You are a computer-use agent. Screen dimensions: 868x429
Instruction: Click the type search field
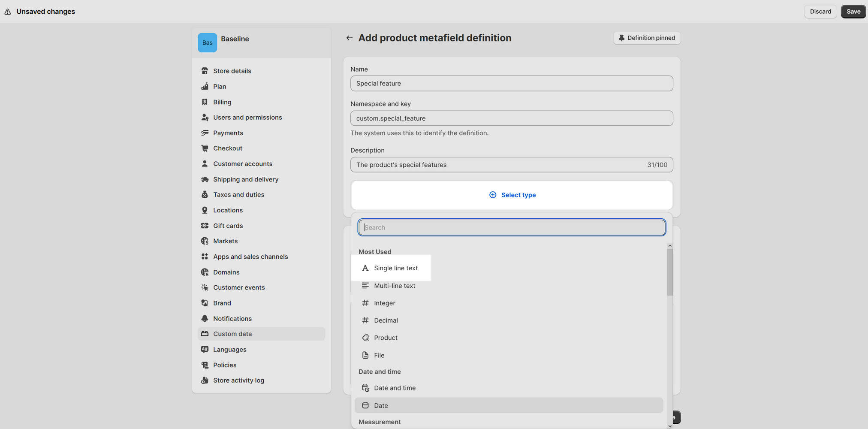tap(512, 227)
